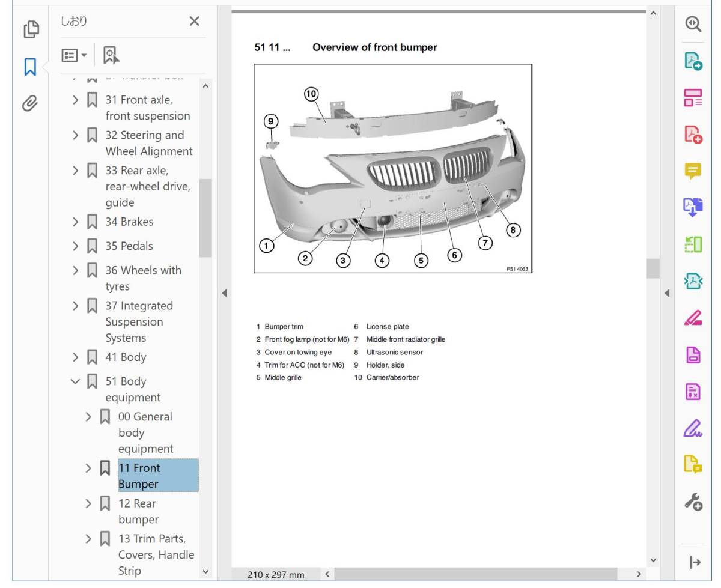
Task: Go to bookmark 31 Front axle, front suspension
Action: click(x=148, y=108)
